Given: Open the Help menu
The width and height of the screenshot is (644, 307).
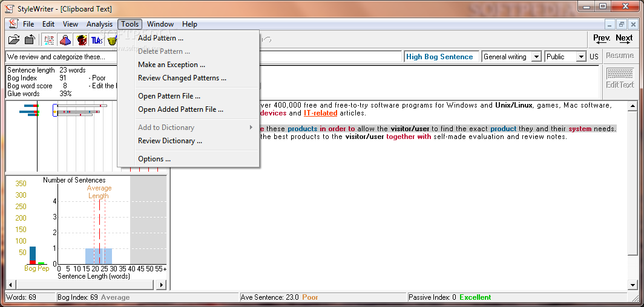Looking at the screenshot, I should point(189,24).
